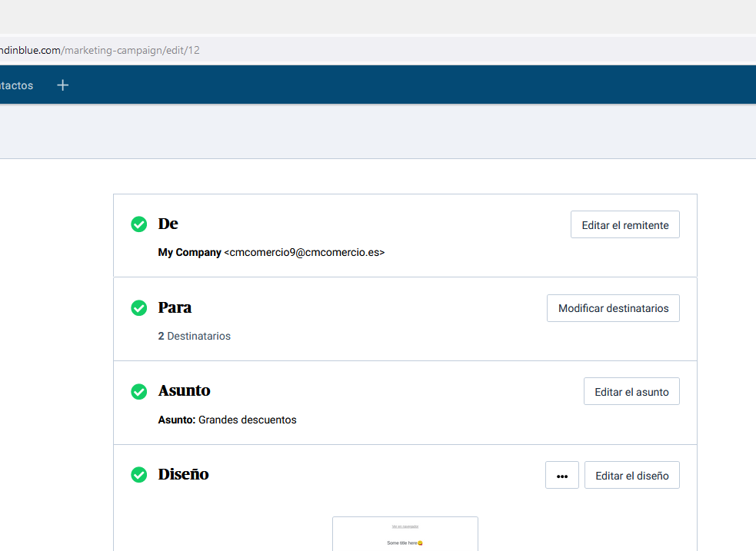Select the De section heading
The image size is (756, 551).
[x=168, y=224]
